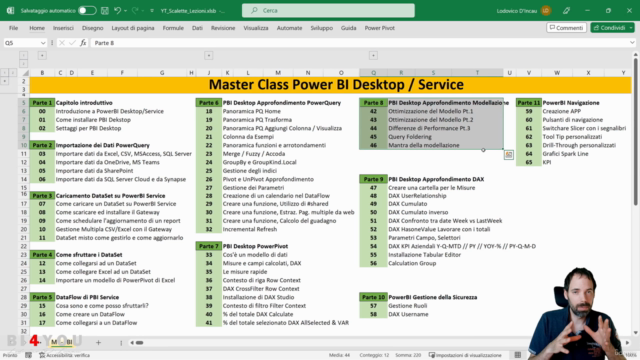Click the Excel app icon
The image size is (640, 360).
pyautogui.click(x=10, y=11)
